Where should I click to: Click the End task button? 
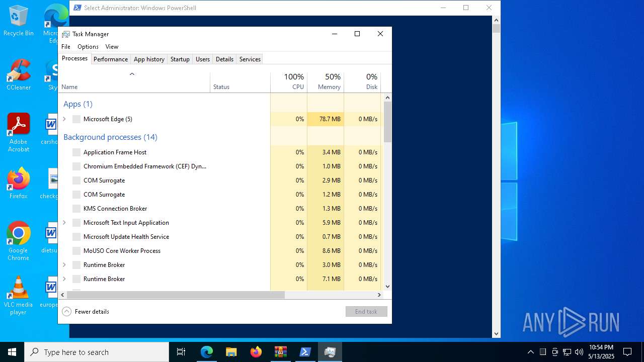(x=366, y=312)
